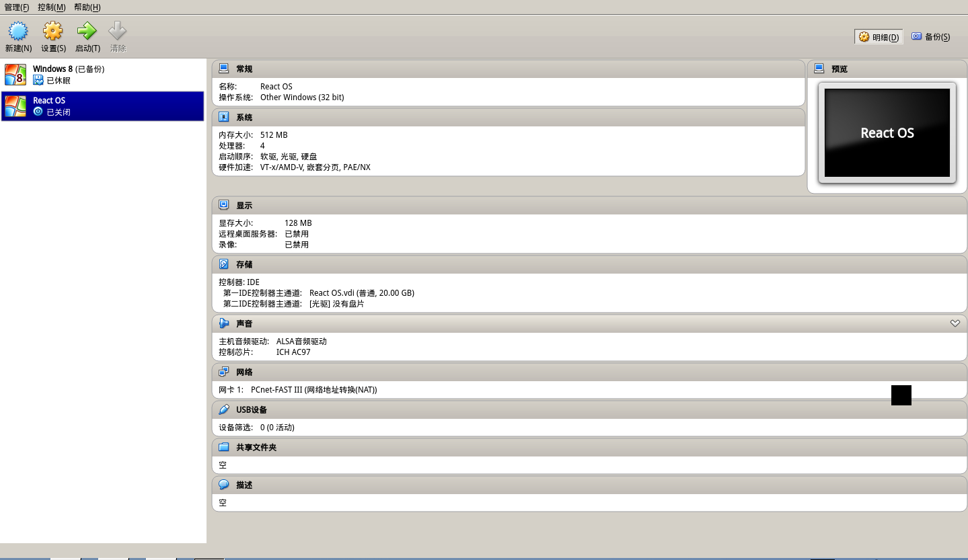Click the Windows 8 OS logo icon
The image size is (968, 560).
15,75
